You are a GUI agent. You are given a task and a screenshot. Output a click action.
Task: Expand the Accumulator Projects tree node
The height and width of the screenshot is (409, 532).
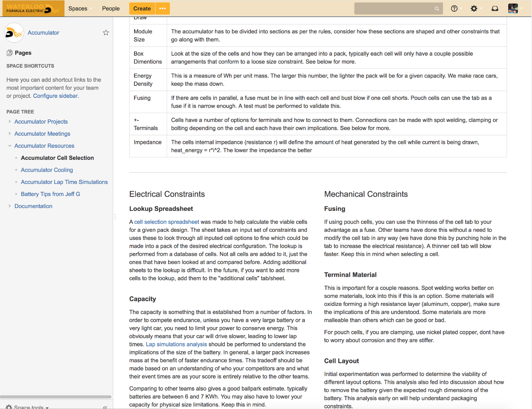(x=10, y=122)
